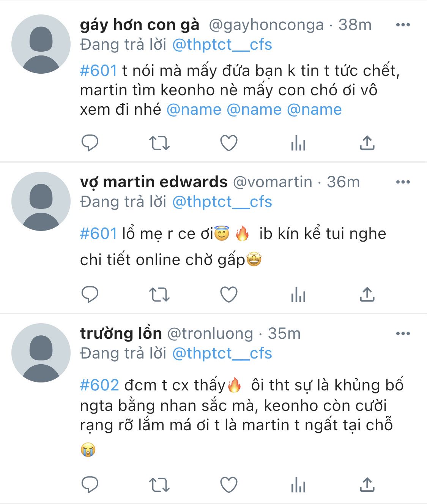Screen dimensions: 427x504
Task: Retweet the gayhonconga reply
Action: pos(159,143)
